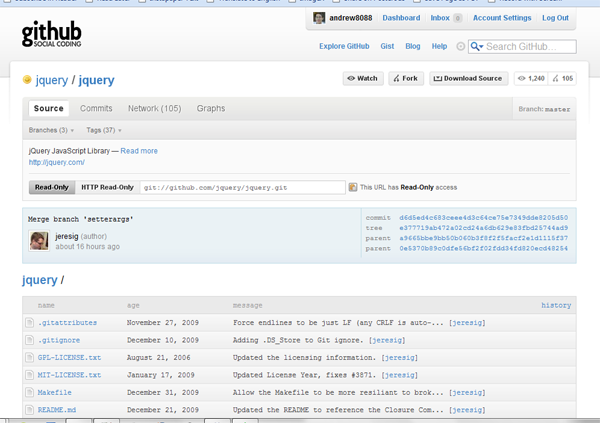Click the yellow repository icon beside jquery

[27, 79]
